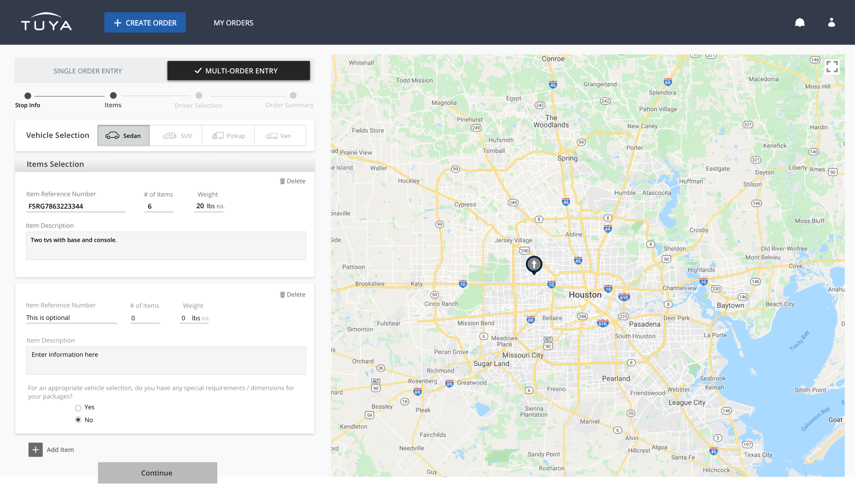Click the Humble label on the map
The image size is (855, 504).
(625, 193)
